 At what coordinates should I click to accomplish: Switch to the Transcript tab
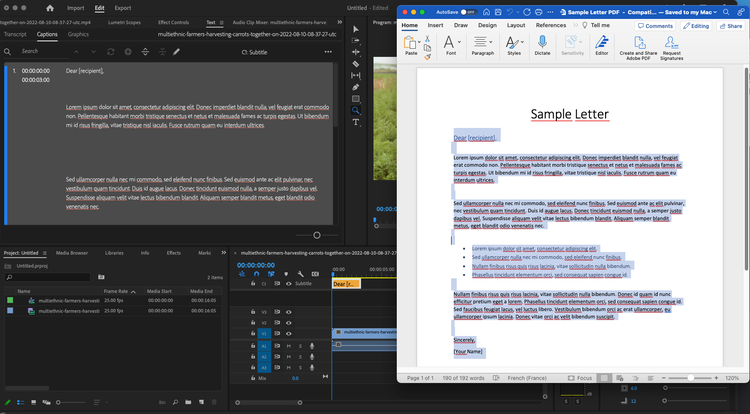[x=15, y=34]
